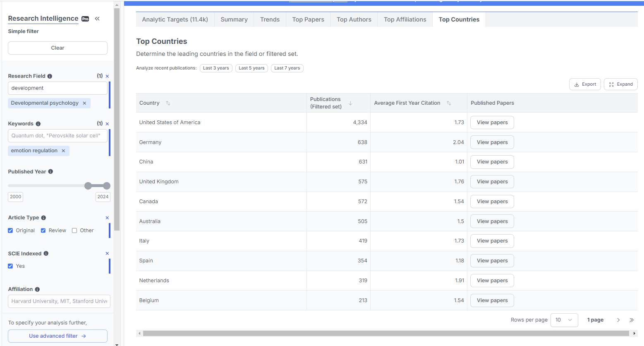Enable the Other article type checkbox
This screenshot has height=346, width=644.
point(74,230)
